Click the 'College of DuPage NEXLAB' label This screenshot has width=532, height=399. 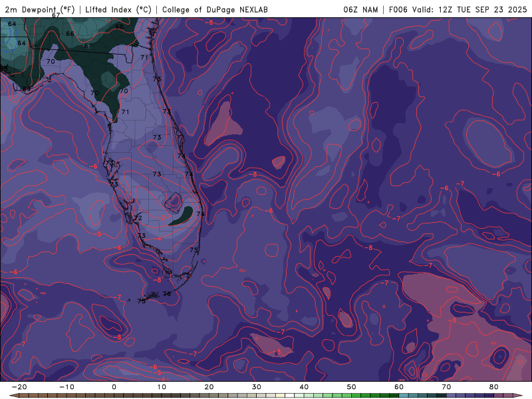tap(215, 10)
